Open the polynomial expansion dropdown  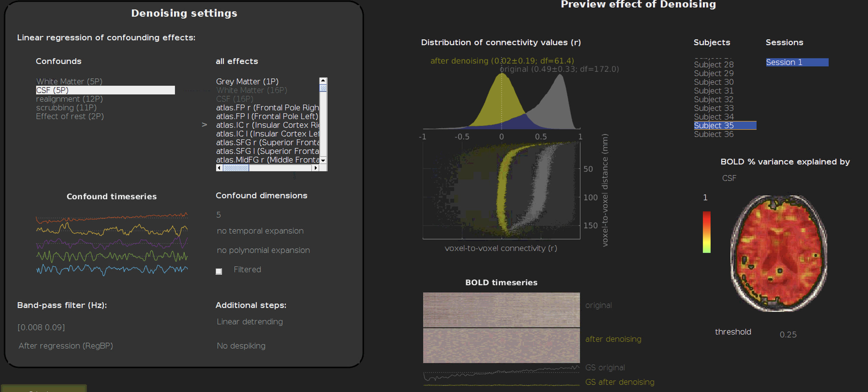[x=263, y=250]
